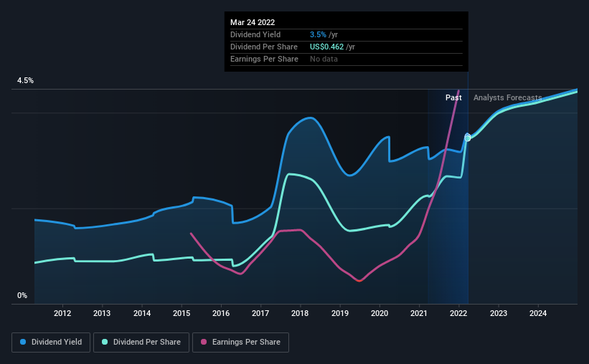Select the 2012 x-axis label

[x=62, y=313]
